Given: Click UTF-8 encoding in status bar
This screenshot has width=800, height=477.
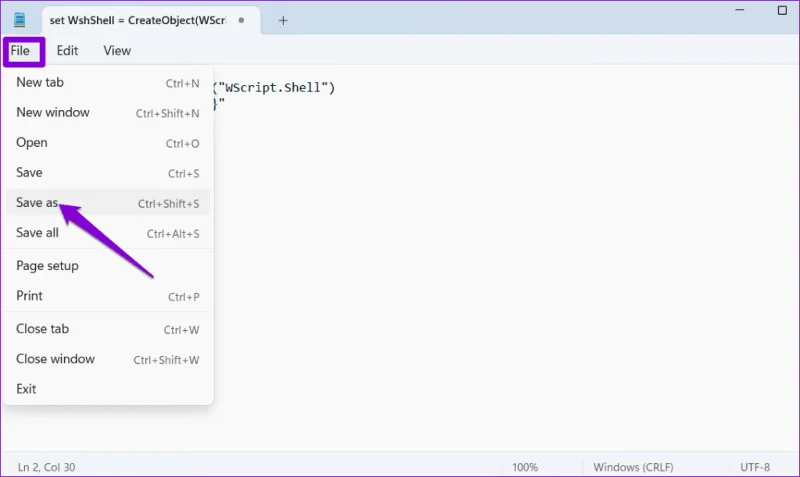Looking at the screenshot, I should pyautogui.click(x=755, y=467).
